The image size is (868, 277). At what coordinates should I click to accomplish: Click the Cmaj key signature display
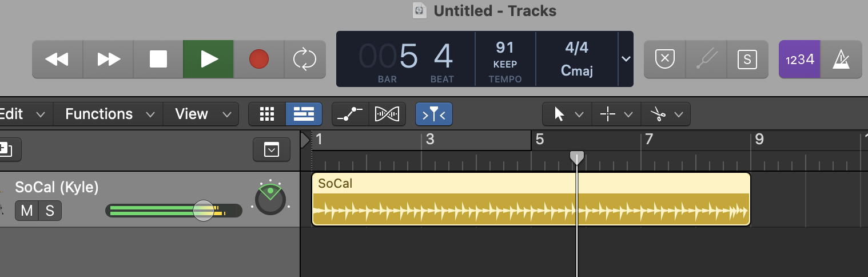576,71
